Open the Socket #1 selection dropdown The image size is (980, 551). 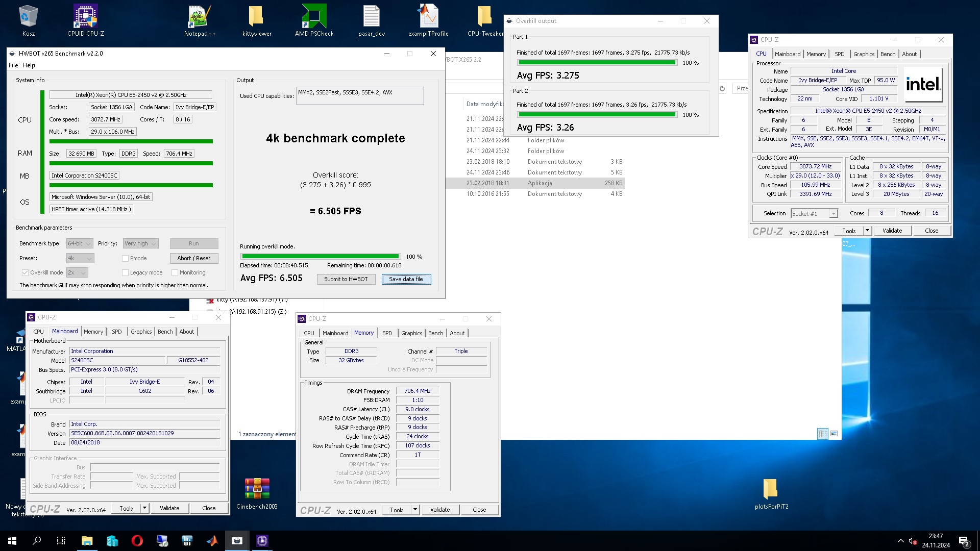tap(814, 214)
